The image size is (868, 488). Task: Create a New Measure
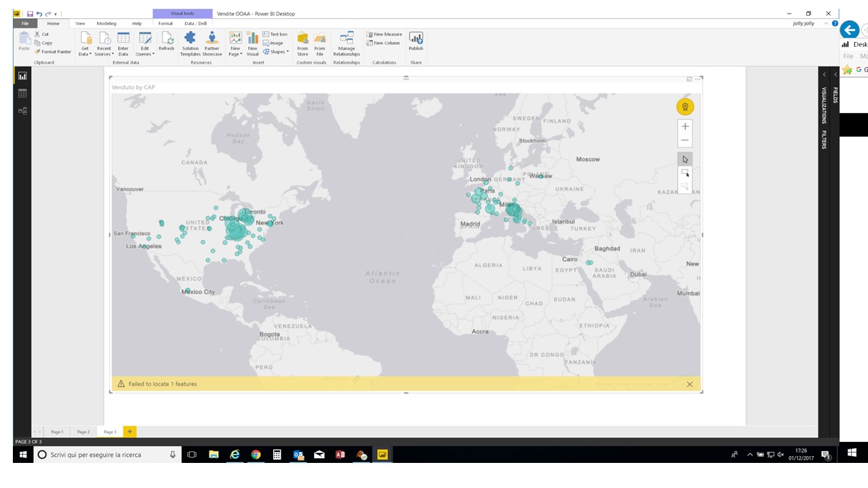point(384,34)
